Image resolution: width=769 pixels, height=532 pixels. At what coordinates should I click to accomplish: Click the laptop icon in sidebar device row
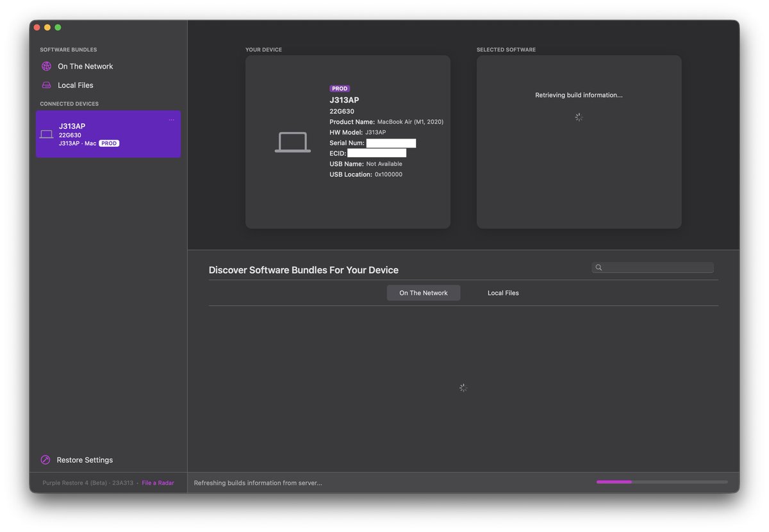coord(46,135)
